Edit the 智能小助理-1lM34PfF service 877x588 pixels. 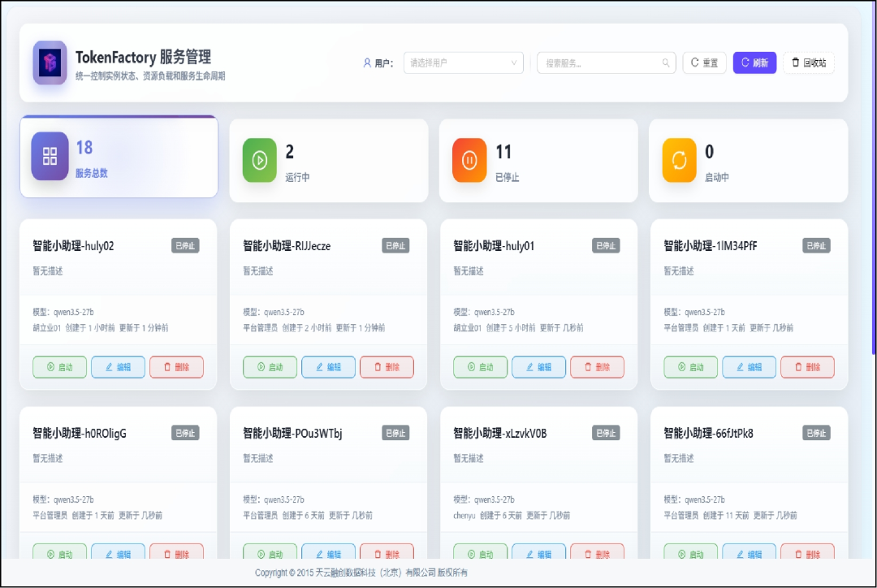coord(749,367)
